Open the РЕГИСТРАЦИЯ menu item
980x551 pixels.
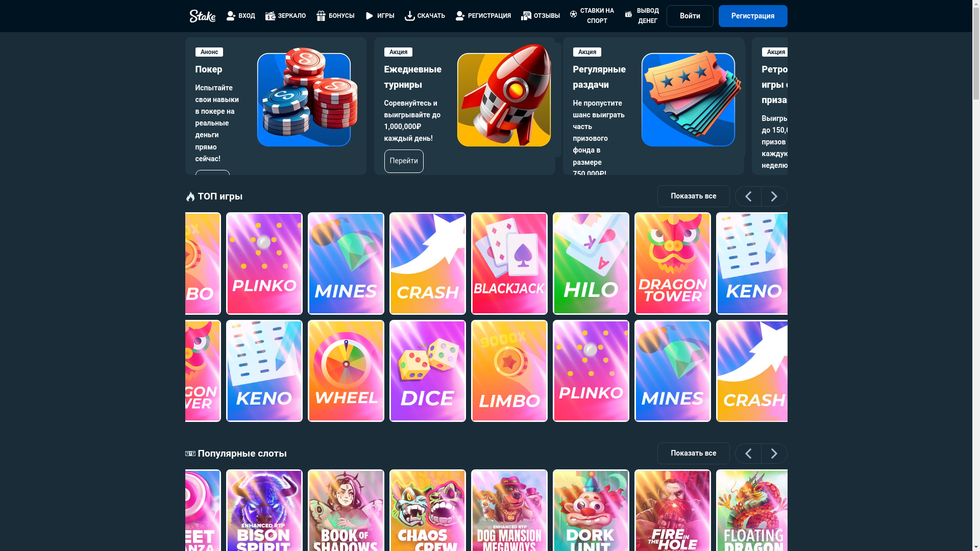[x=483, y=16]
